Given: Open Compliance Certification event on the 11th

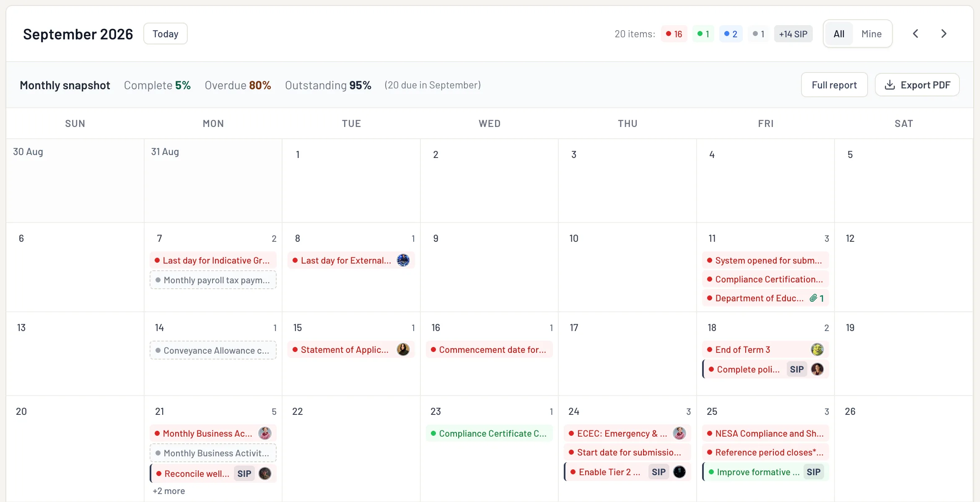Looking at the screenshot, I should (766, 279).
